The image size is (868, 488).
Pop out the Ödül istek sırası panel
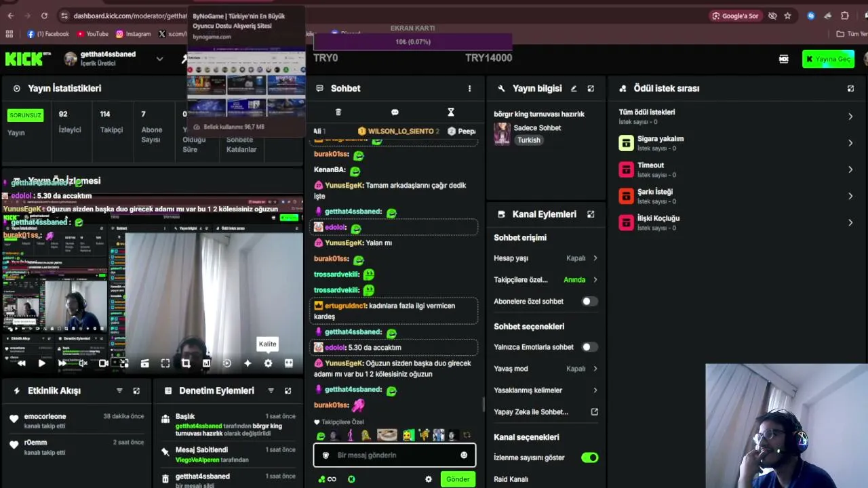(x=850, y=88)
